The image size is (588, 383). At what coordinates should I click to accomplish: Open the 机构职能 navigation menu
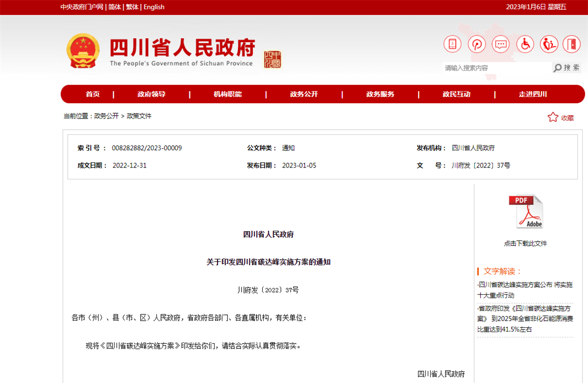pos(228,94)
